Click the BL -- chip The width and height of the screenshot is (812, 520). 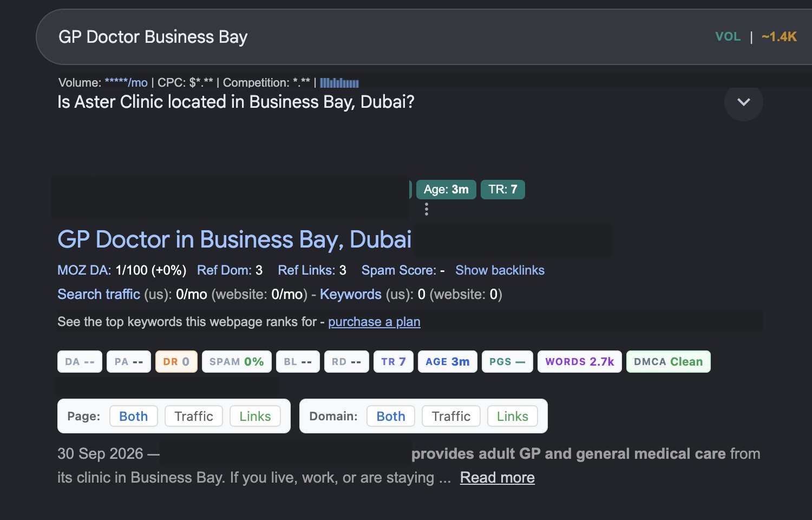(x=298, y=362)
